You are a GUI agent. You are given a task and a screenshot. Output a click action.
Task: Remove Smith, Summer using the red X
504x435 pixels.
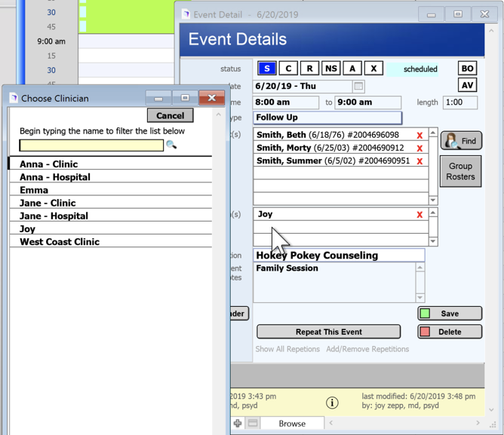[x=419, y=161]
